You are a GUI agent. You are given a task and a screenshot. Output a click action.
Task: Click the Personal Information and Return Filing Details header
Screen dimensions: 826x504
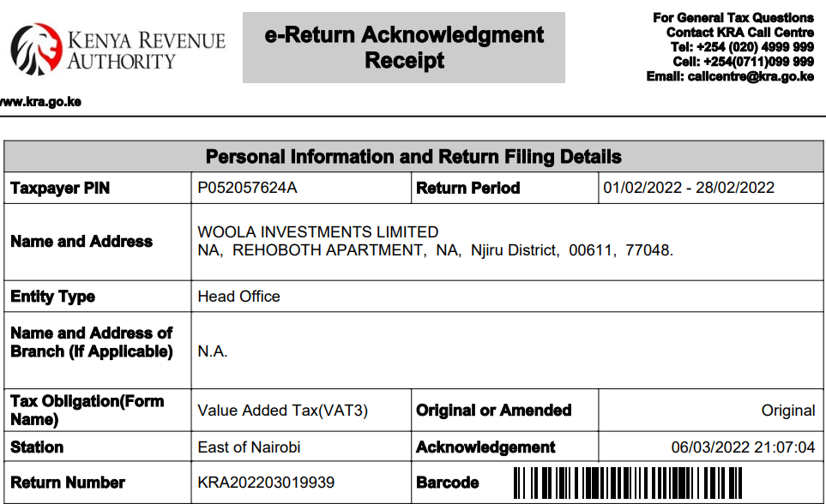coord(413,157)
